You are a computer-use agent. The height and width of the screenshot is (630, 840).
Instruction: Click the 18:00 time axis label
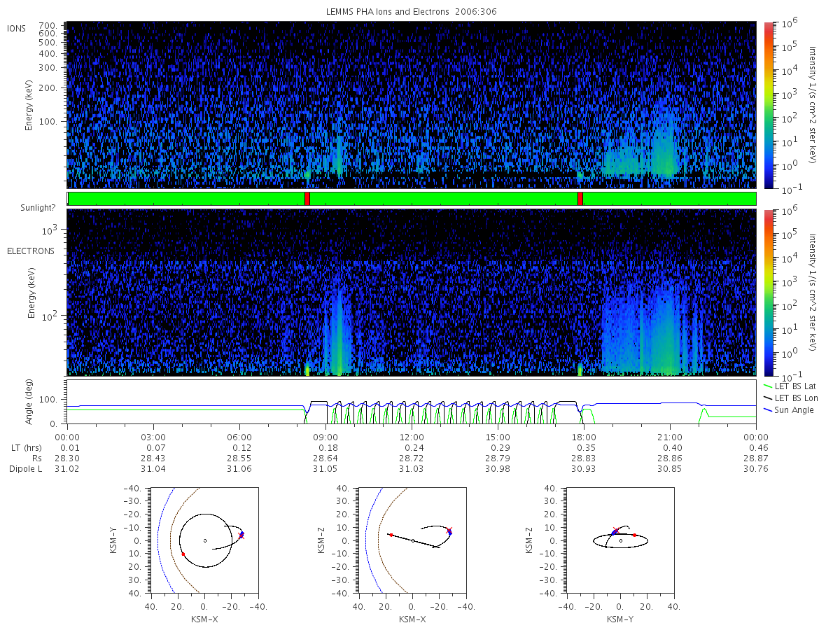point(584,436)
